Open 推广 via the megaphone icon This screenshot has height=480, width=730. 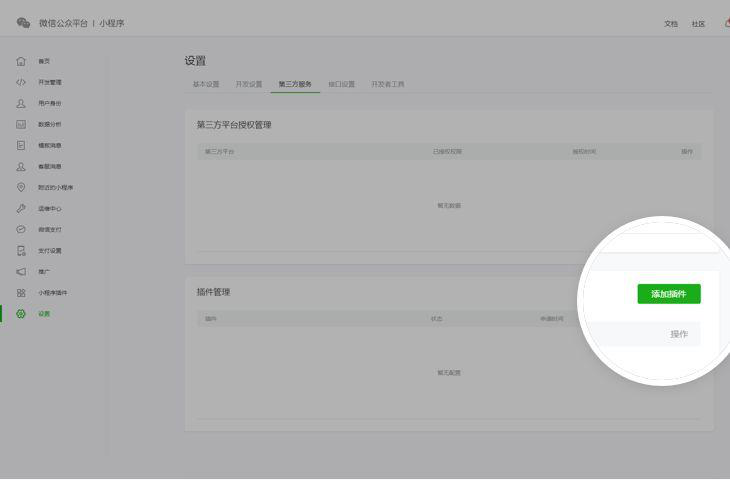pyautogui.click(x=21, y=271)
